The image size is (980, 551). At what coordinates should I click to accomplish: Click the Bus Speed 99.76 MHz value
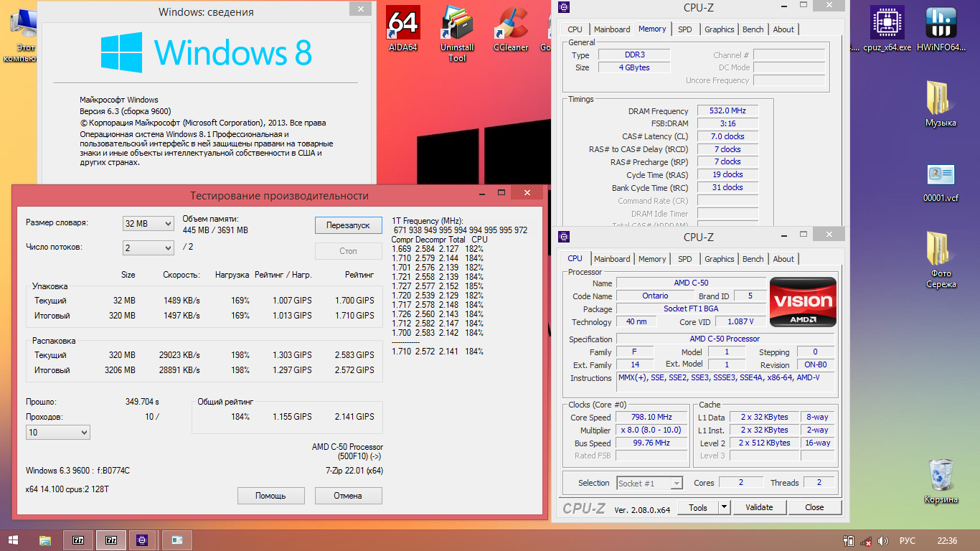[x=651, y=443]
